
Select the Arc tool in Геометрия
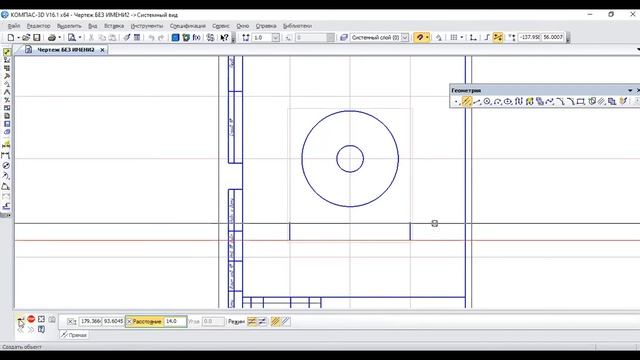point(498,101)
